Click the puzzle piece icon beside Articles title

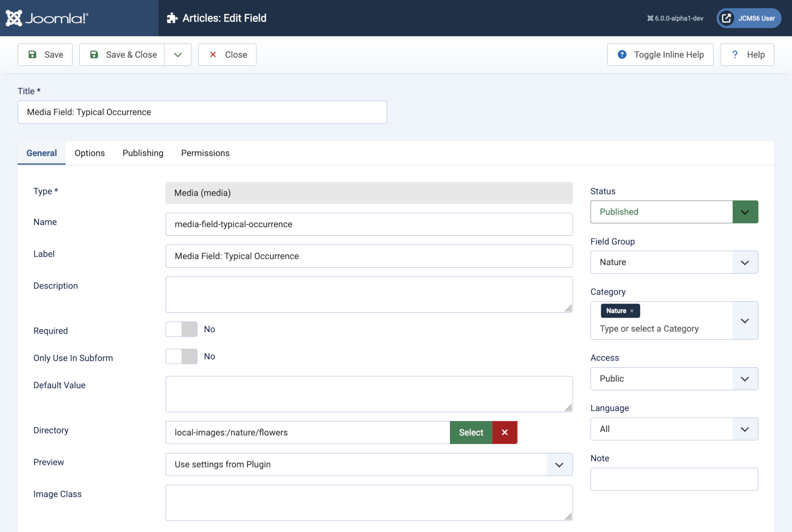[172, 18]
